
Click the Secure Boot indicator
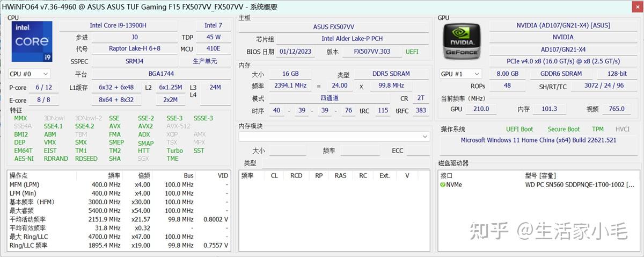563,129
